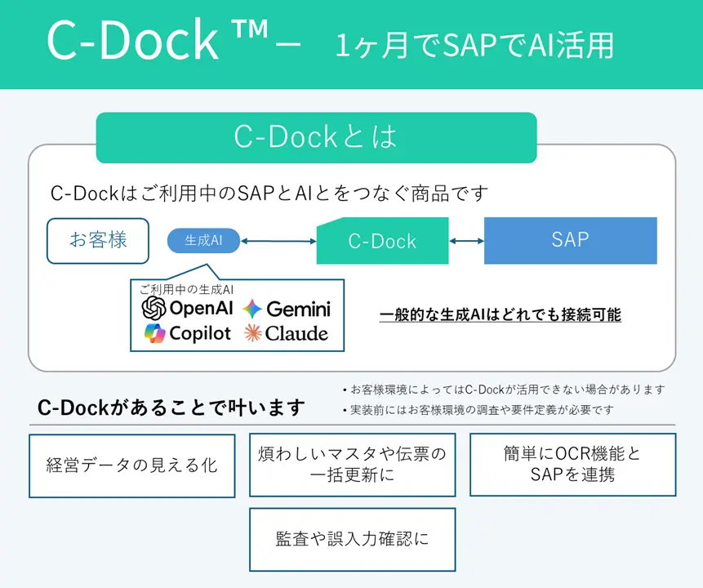Screen dimensions: 703x588
Task: Select the 経営データの見える化 box
Action: 132,465
